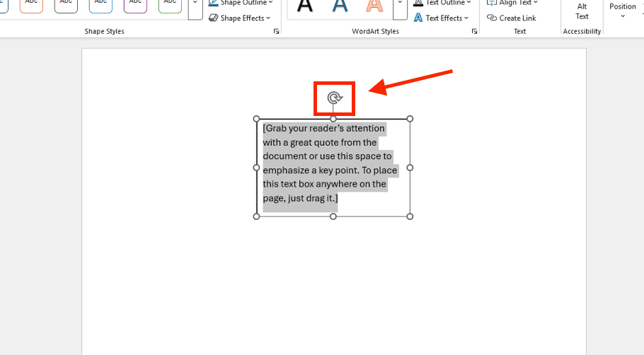Open the Text Effects dropdown arrow
Viewport: 644px width, 355px height.
tap(466, 18)
